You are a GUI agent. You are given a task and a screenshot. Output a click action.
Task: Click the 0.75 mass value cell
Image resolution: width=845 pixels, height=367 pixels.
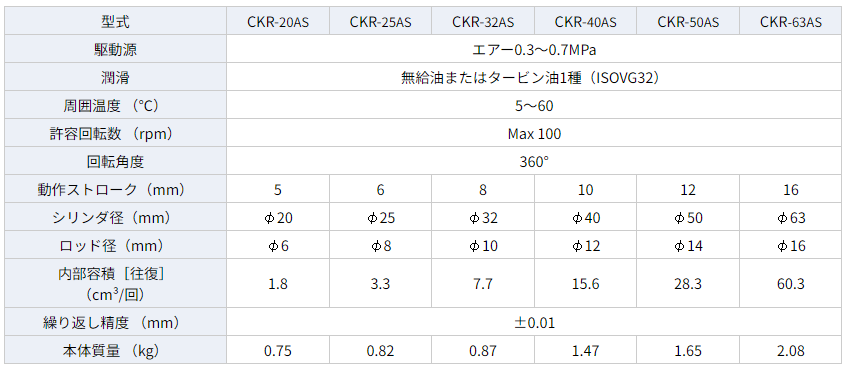tap(278, 351)
